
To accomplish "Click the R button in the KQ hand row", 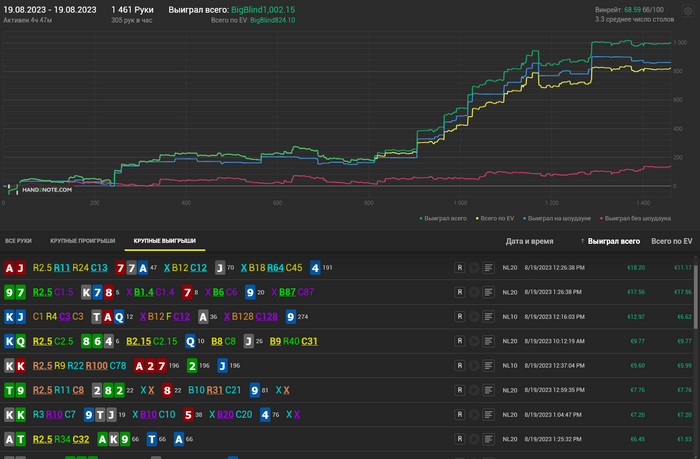I will coord(459,341).
